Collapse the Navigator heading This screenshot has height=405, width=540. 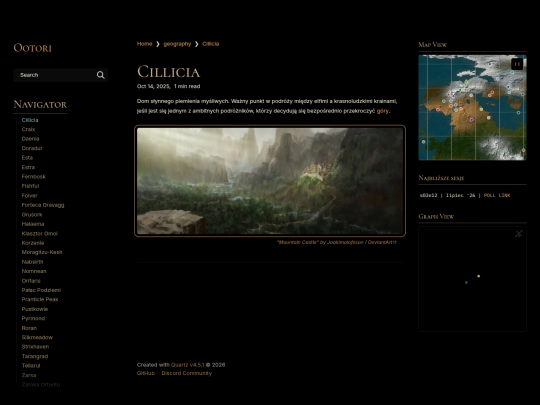point(40,104)
